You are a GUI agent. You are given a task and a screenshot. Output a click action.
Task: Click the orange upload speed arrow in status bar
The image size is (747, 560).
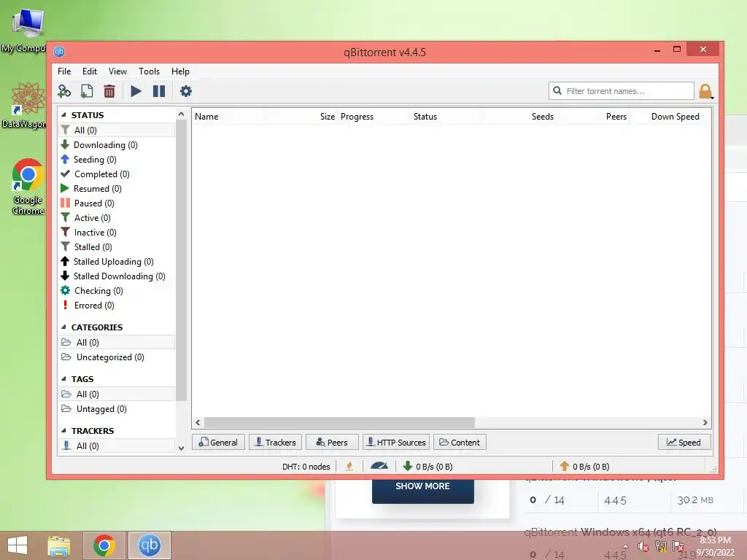[565, 466]
